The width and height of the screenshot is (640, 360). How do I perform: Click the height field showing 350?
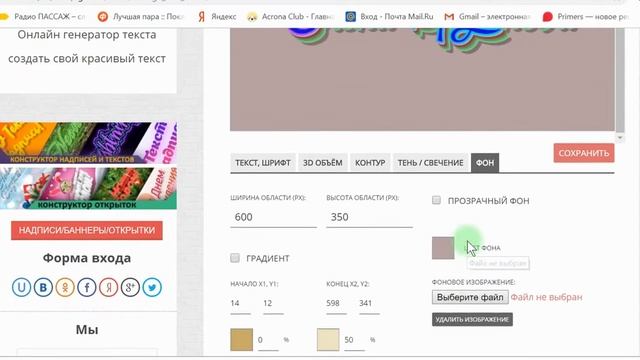tap(369, 217)
